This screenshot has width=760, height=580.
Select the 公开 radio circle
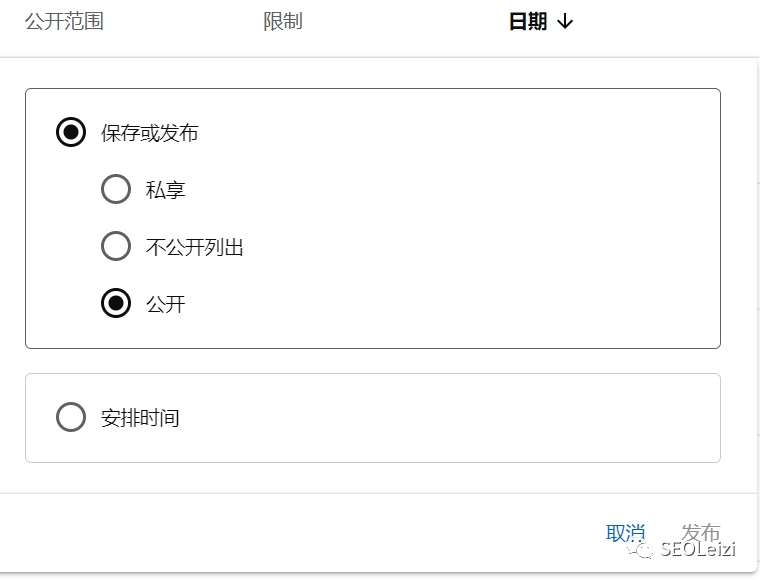(116, 303)
